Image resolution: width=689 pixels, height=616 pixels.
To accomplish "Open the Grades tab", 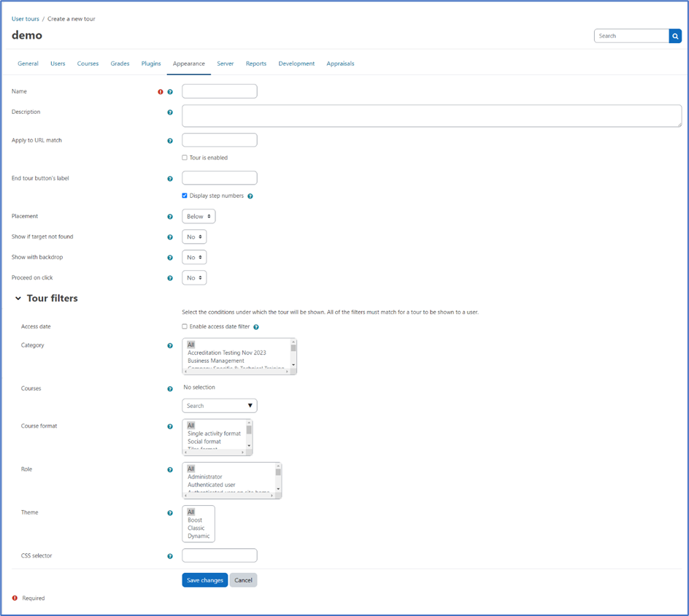I will point(120,63).
